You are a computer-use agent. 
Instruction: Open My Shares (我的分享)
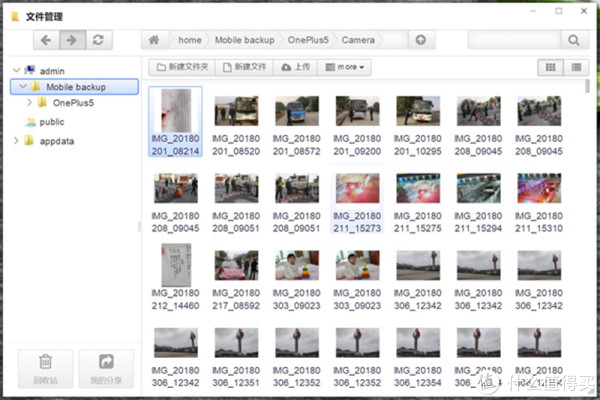[x=106, y=368]
